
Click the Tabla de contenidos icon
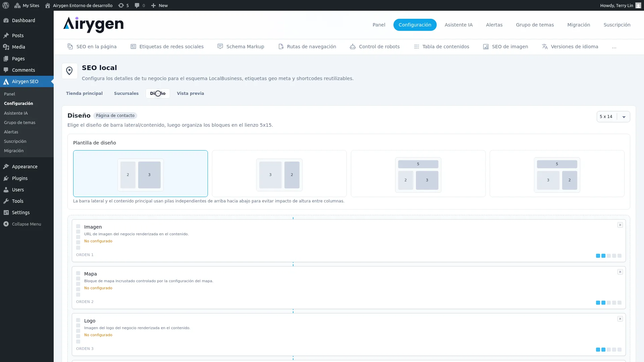[416, 47]
